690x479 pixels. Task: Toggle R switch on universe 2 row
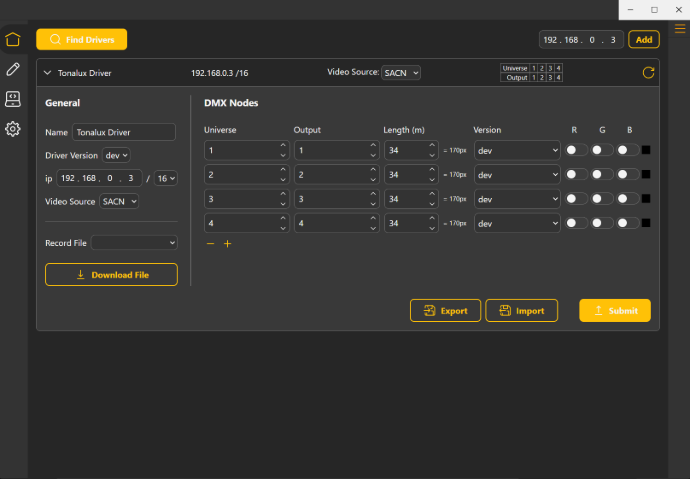pos(576,174)
